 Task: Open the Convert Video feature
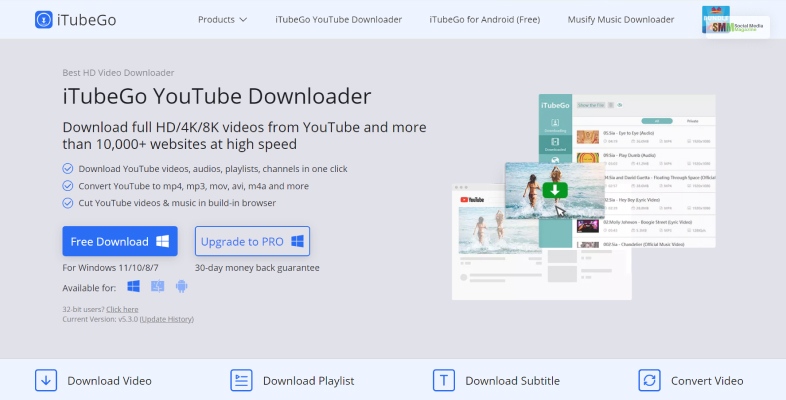coord(707,381)
